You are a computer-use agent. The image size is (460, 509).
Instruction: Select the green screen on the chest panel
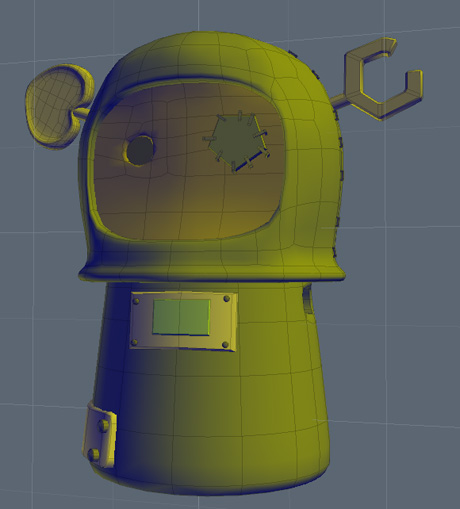pos(181,317)
